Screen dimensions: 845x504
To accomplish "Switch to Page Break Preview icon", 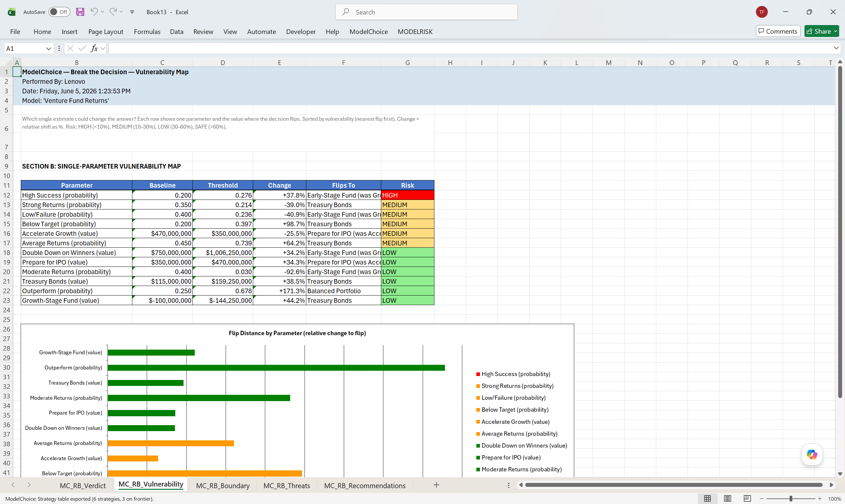I will tap(747, 499).
